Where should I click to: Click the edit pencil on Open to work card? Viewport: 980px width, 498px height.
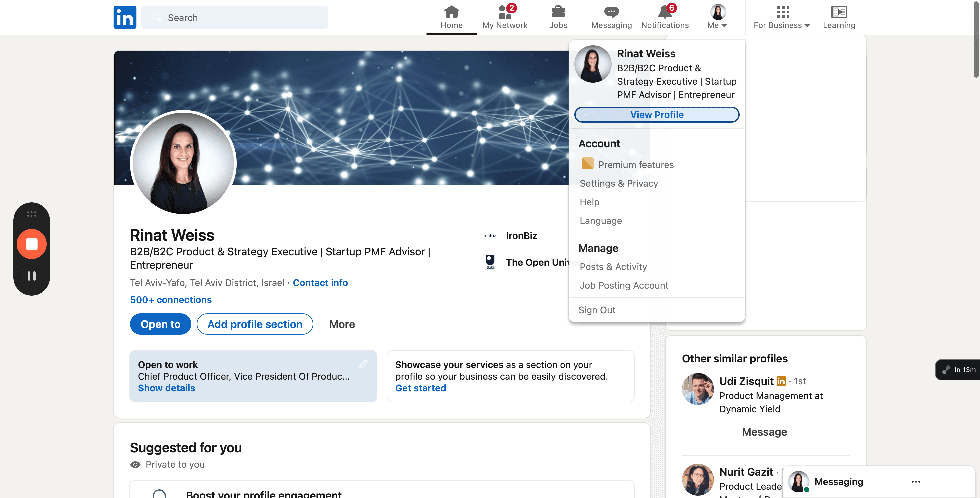pos(363,364)
